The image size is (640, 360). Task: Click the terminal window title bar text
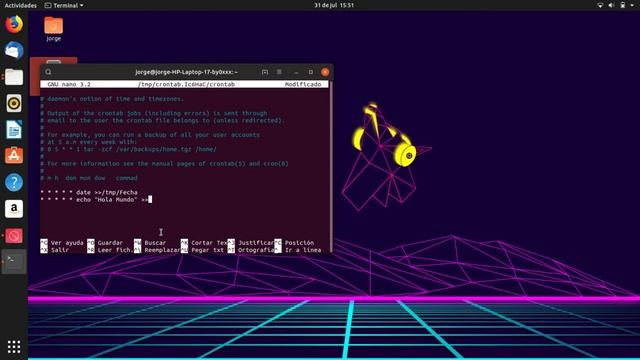pyautogui.click(x=187, y=72)
